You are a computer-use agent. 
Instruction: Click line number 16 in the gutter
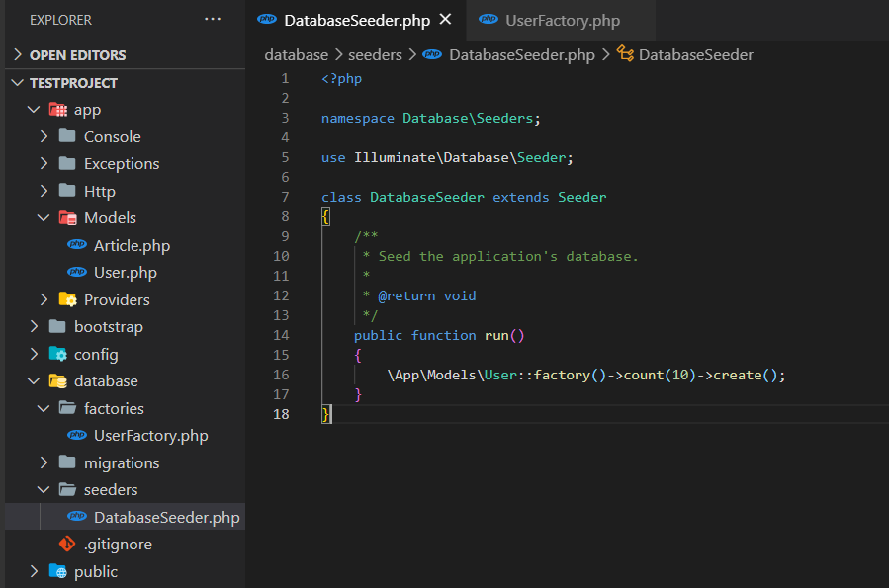point(281,375)
